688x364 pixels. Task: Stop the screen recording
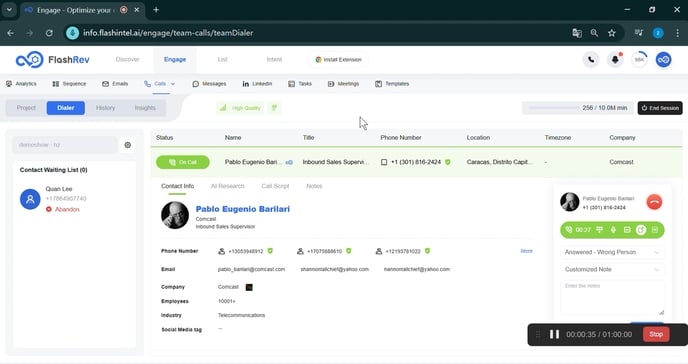point(656,334)
